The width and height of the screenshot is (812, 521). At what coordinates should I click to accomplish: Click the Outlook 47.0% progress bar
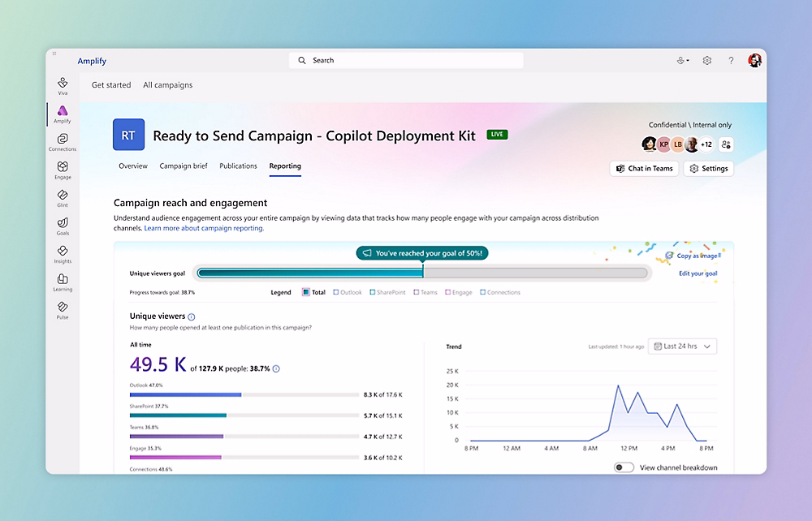coord(244,394)
